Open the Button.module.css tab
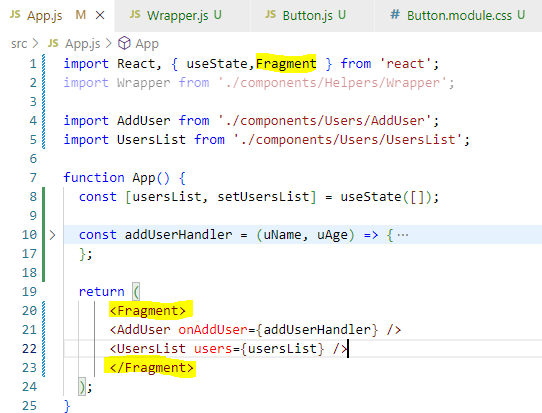This screenshot has width=542, height=413. click(459, 16)
